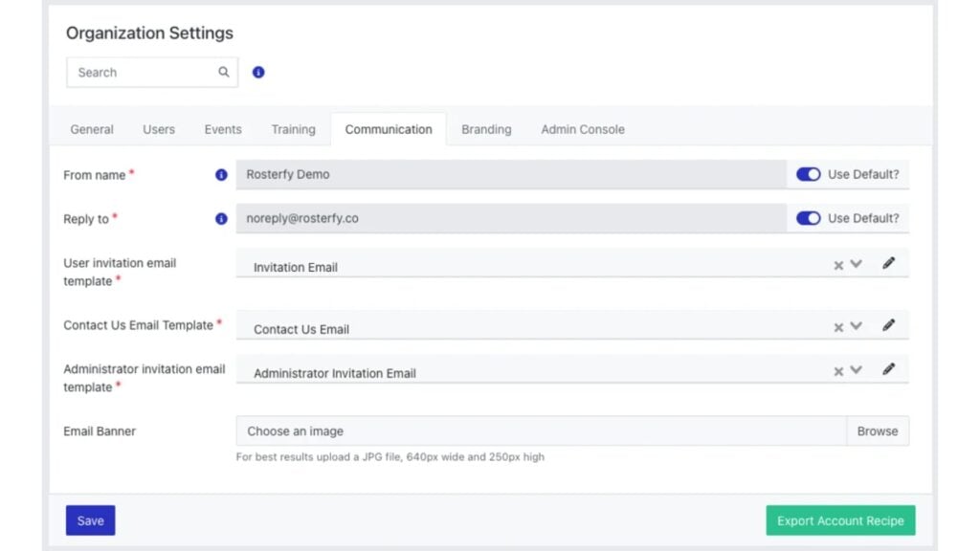The height and width of the screenshot is (551, 980).
Task: Clear the Contact Us Email selection (x)
Action: click(838, 327)
